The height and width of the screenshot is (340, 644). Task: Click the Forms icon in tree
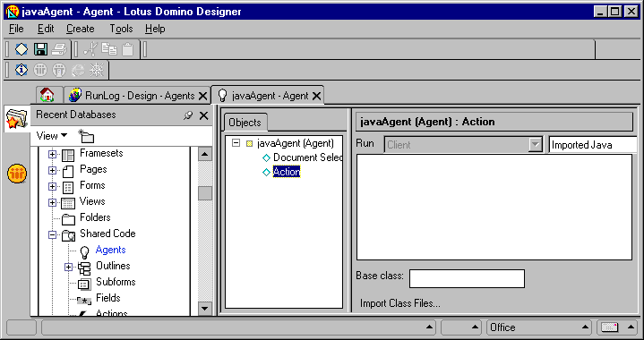pyautogui.click(x=68, y=187)
